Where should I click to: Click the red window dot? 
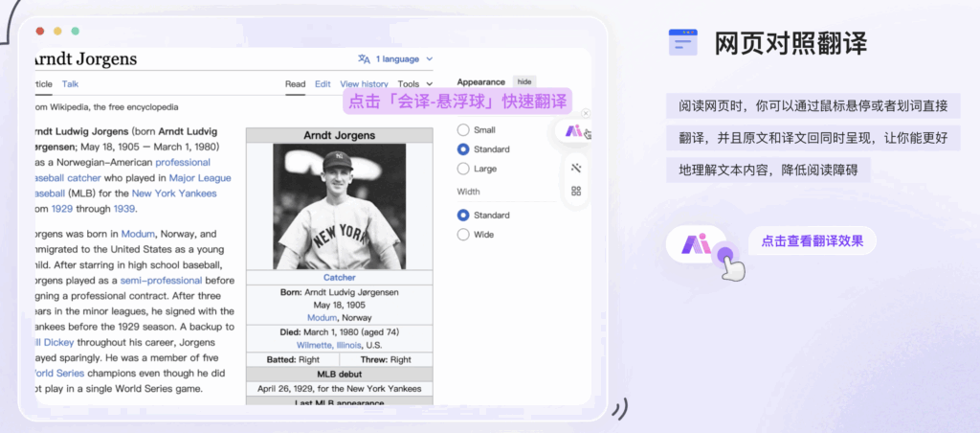[x=40, y=31]
